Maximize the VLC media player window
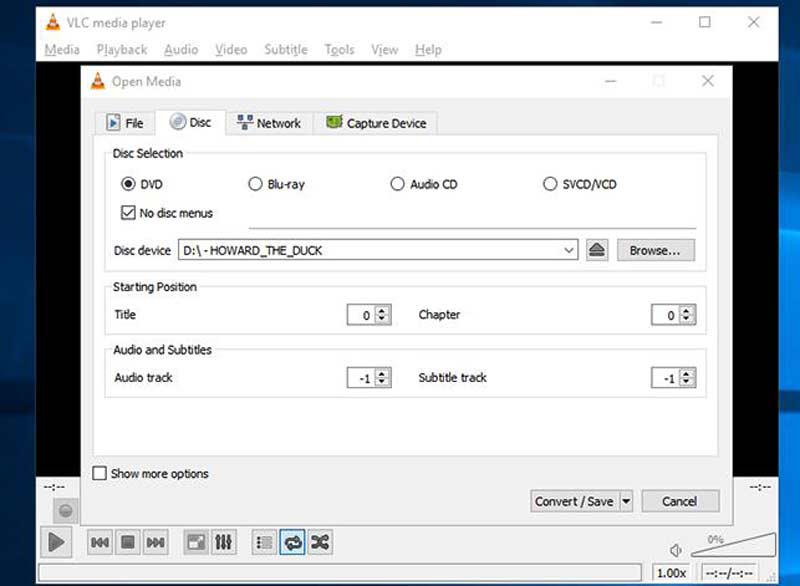This screenshot has width=800, height=586. [705, 22]
